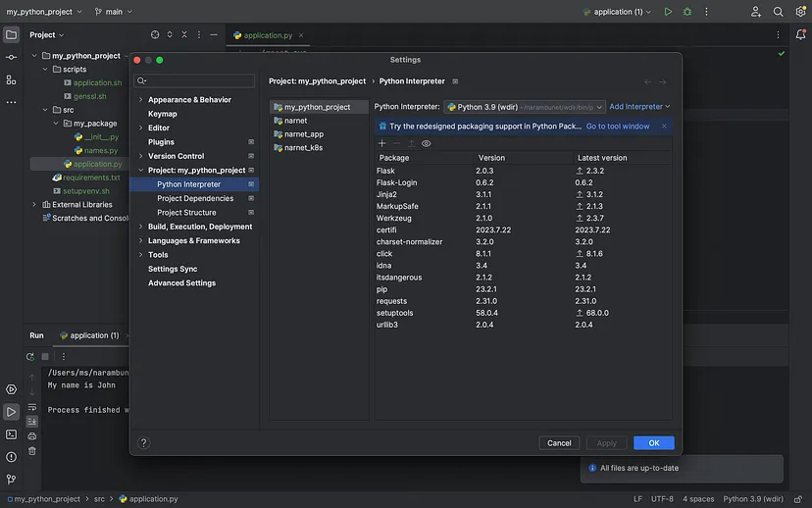This screenshot has height=508, width=812.
Task: Open the Terminal tool window icon
Action: (11, 434)
